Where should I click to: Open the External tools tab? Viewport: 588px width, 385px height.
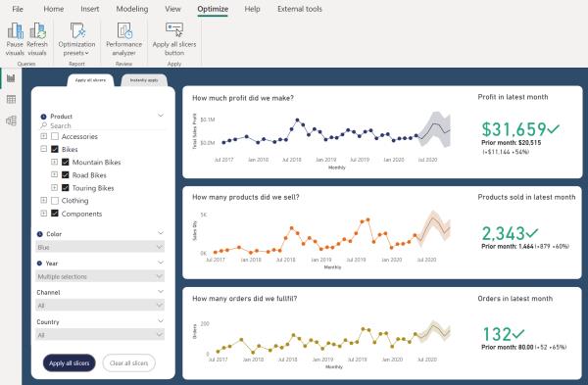[x=300, y=9]
